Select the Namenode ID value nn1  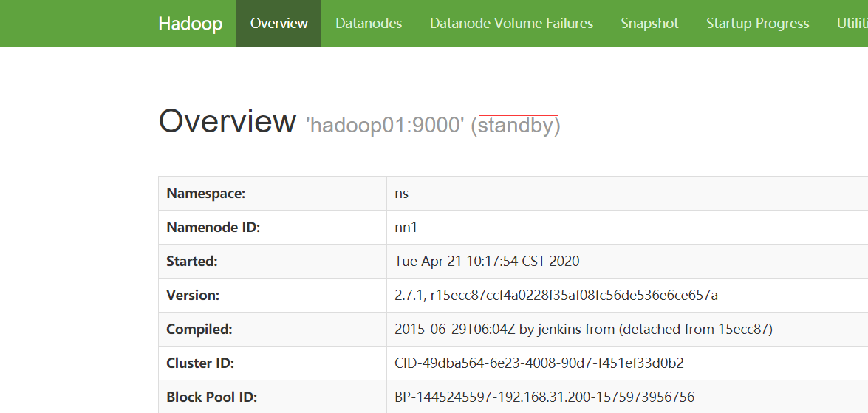point(406,228)
